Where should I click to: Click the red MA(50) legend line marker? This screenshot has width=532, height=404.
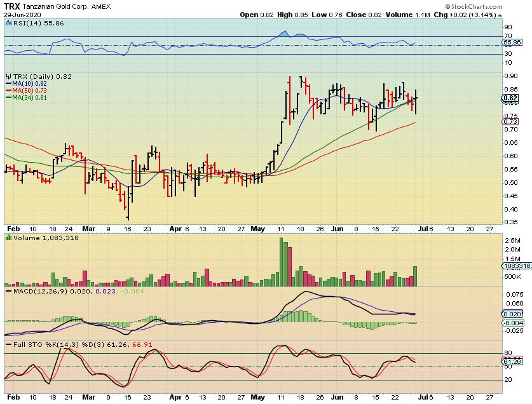pyautogui.click(x=9, y=91)
